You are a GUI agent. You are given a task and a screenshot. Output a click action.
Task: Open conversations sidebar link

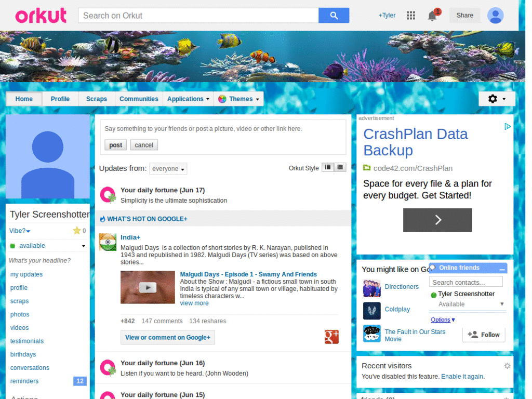coord(30,368)
